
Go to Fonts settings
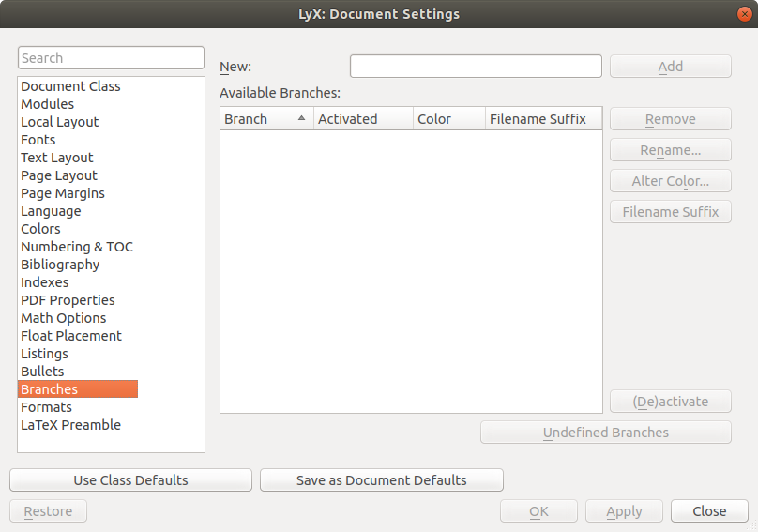point(38,140)
